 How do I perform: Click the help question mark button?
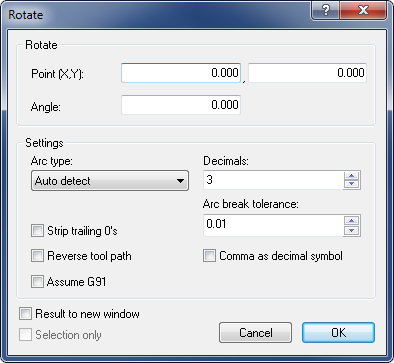(x=325, y=10)
